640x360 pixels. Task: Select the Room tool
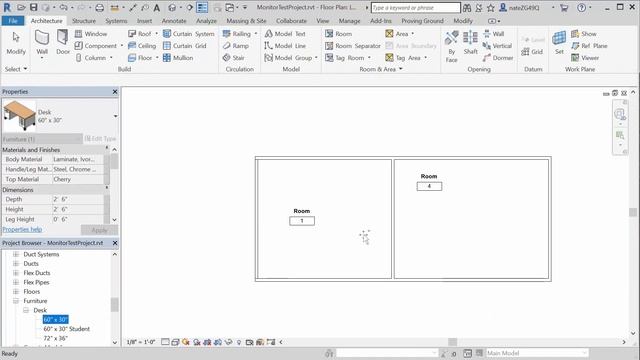(x=338, y=33)
